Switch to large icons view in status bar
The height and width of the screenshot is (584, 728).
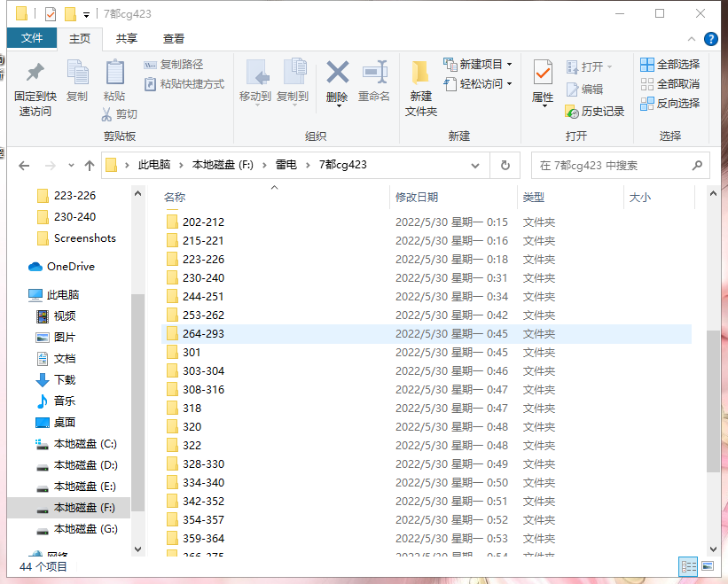[707, 566]
